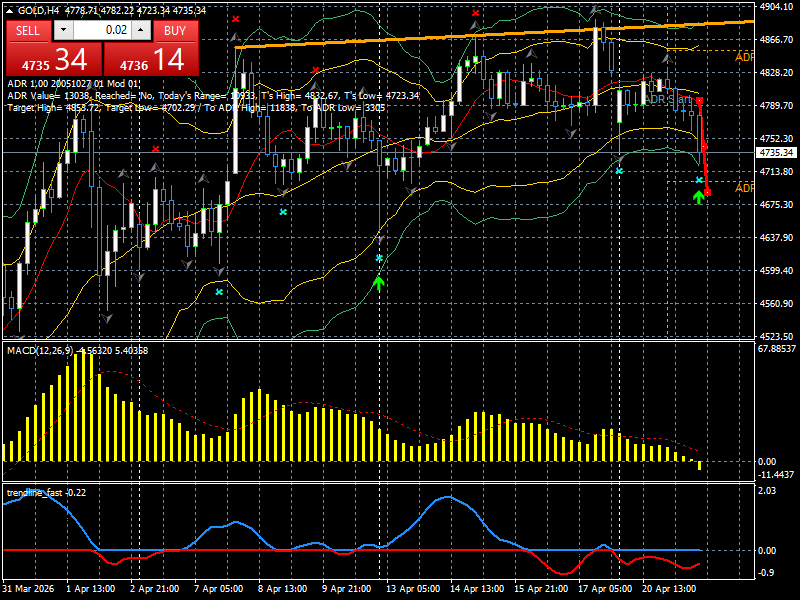The width and height of the screenshot is (800, 600).
Task: Click the '7 Apr 05:00' time axis label
Action: click(x=219, y=588)
